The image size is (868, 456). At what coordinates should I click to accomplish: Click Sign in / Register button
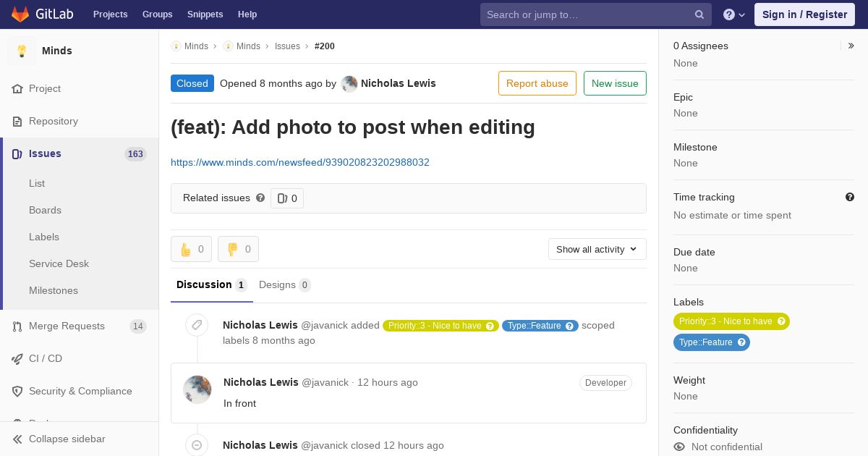[x=804, y=14]
